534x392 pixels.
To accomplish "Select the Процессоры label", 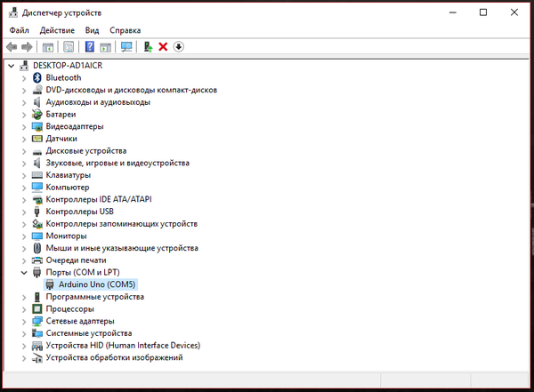I will coord(69,309).
